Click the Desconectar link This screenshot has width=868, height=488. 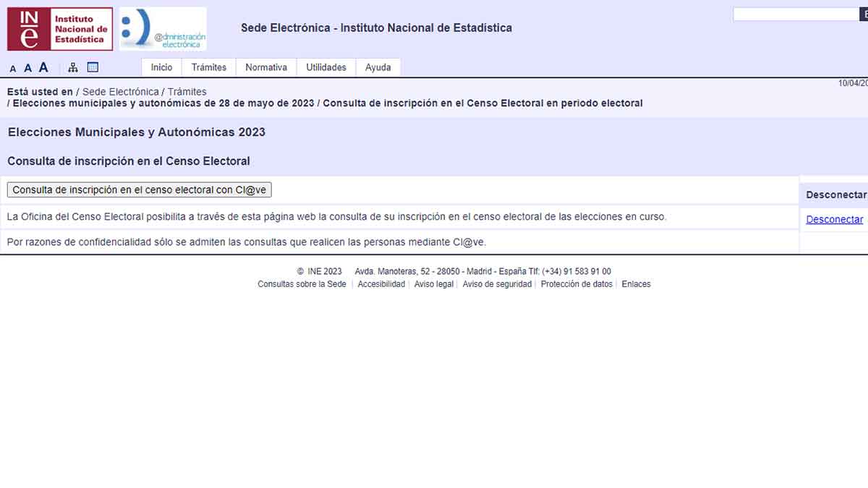point(833,219)
